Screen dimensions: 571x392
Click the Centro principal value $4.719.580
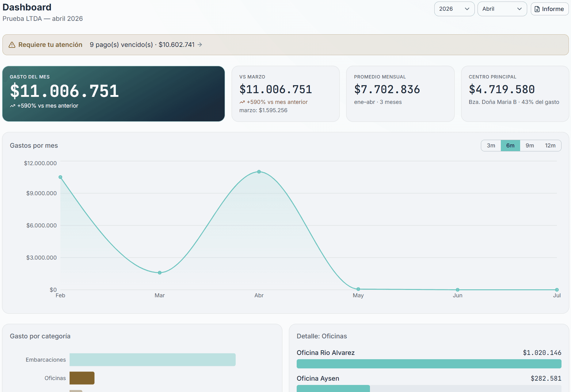pyautogui.click(x=502, y=89)
